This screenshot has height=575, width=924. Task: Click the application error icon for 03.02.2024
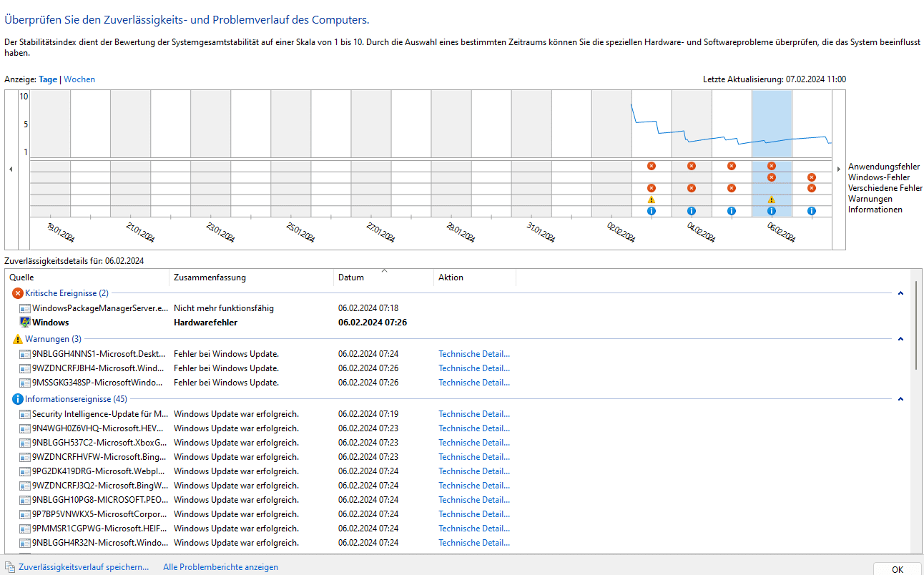[x=652, y=166]
